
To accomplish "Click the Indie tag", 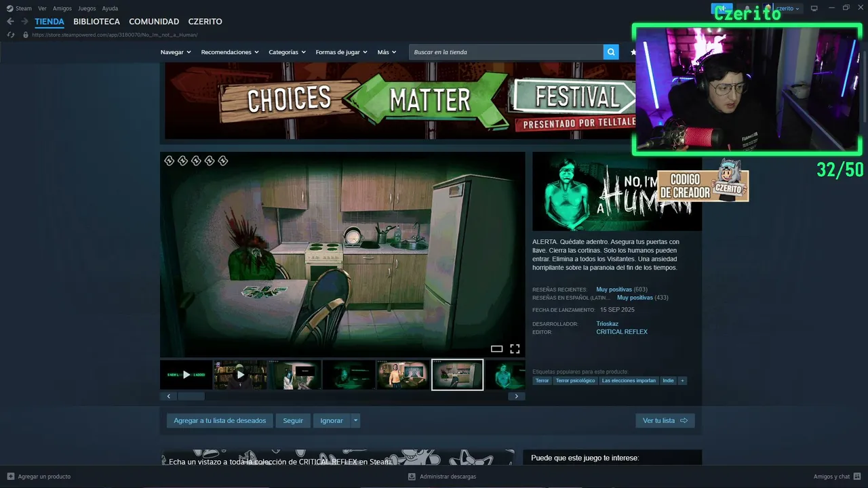I will 669,381.
